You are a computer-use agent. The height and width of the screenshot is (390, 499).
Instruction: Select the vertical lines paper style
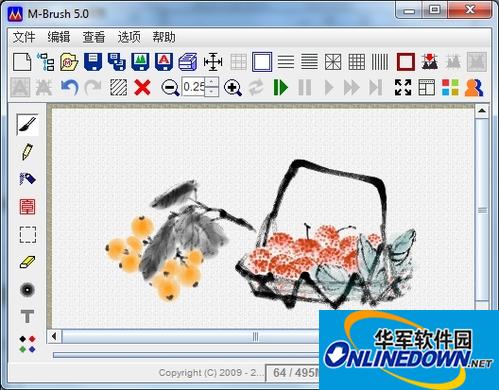380,62
